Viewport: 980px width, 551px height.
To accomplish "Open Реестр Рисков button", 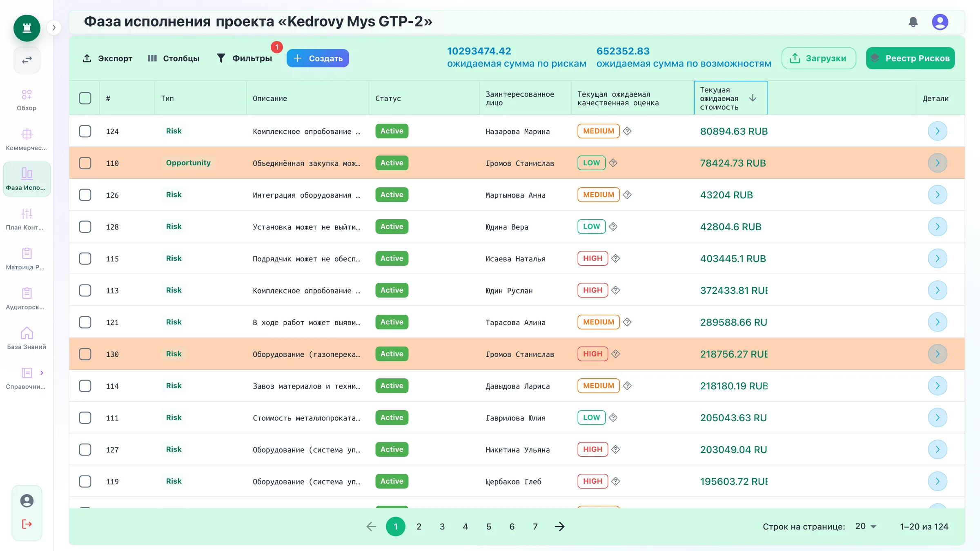I will pos(910,58).
